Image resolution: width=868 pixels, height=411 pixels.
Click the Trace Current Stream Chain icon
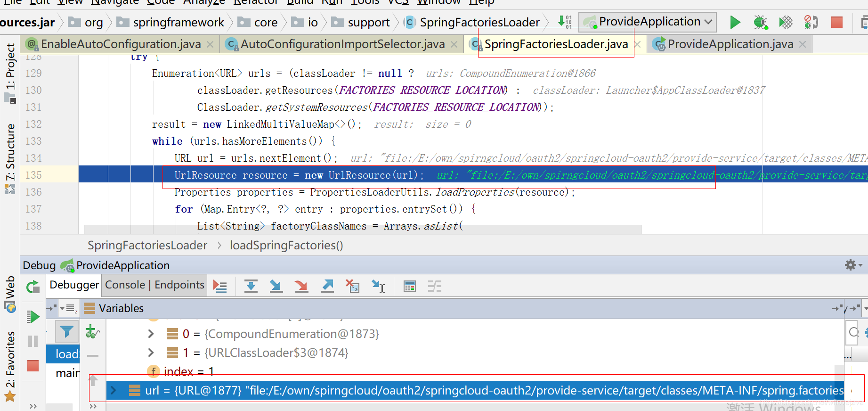435,286
